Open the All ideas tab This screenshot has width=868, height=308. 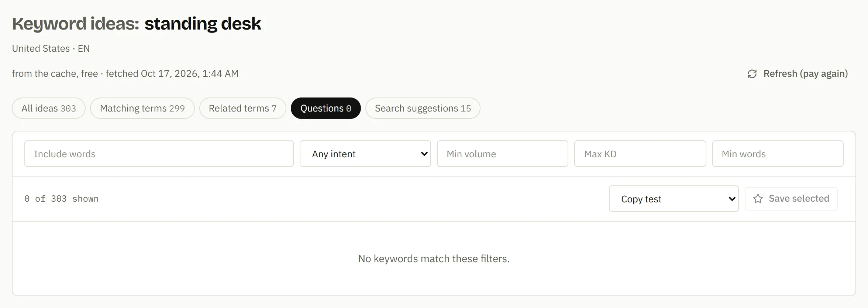click(49, 108)
